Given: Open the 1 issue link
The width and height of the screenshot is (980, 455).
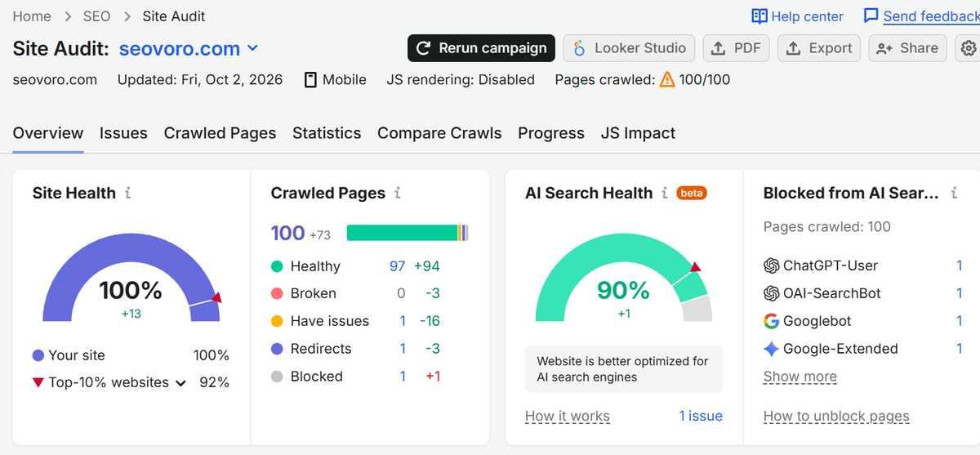Looking at the screenshot, I should pos(701,416).
